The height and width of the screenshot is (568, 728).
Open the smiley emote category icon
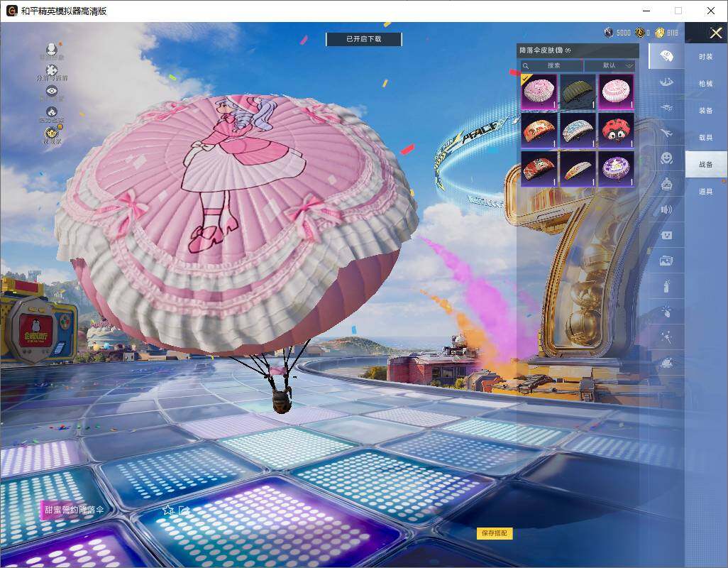click(666, 158)
